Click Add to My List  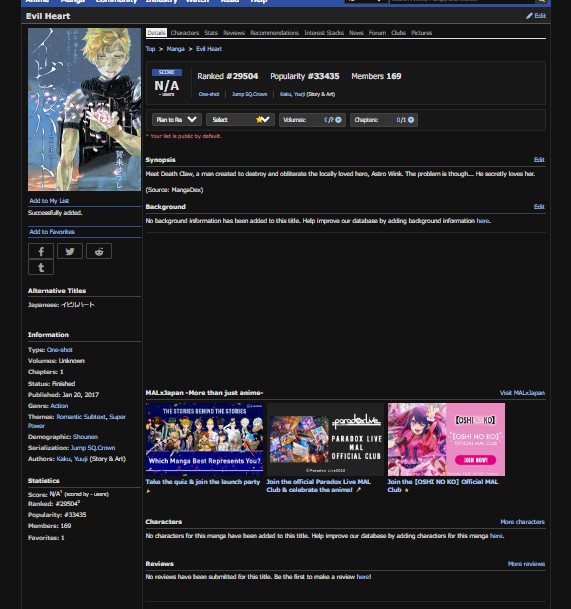coord(49,201)
